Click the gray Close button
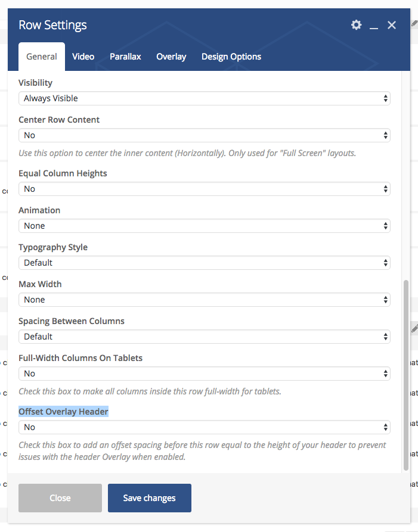418x532 pixels. pyautogui.click(x=60, y=498)
